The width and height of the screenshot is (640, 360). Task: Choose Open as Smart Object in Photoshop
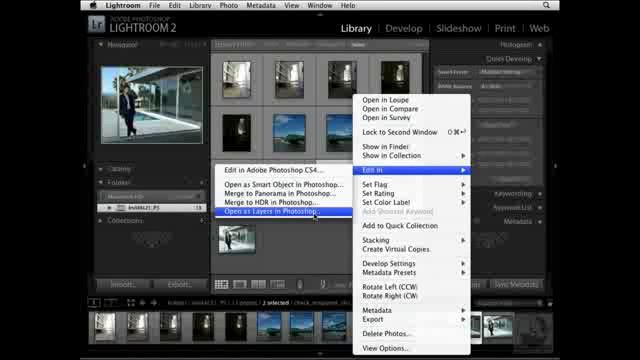coord(284,184)
